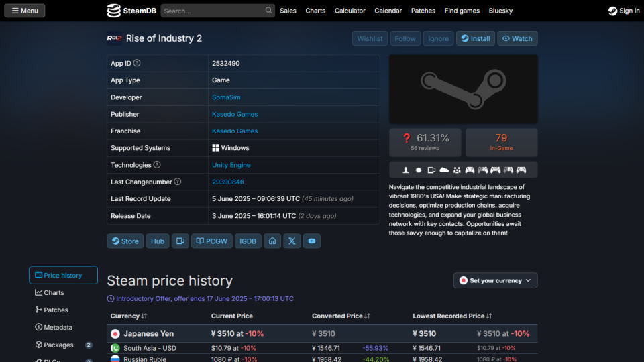
Task: Click the Rise of Industry 2 game logo icon
Action: coord(114,38)
